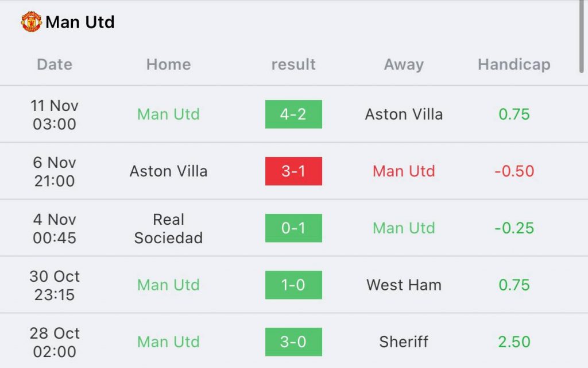This screenshot has width=588, height=368.
Task: Select Sheriff away team
Action: pyautogui.click(x=404, y=342)
